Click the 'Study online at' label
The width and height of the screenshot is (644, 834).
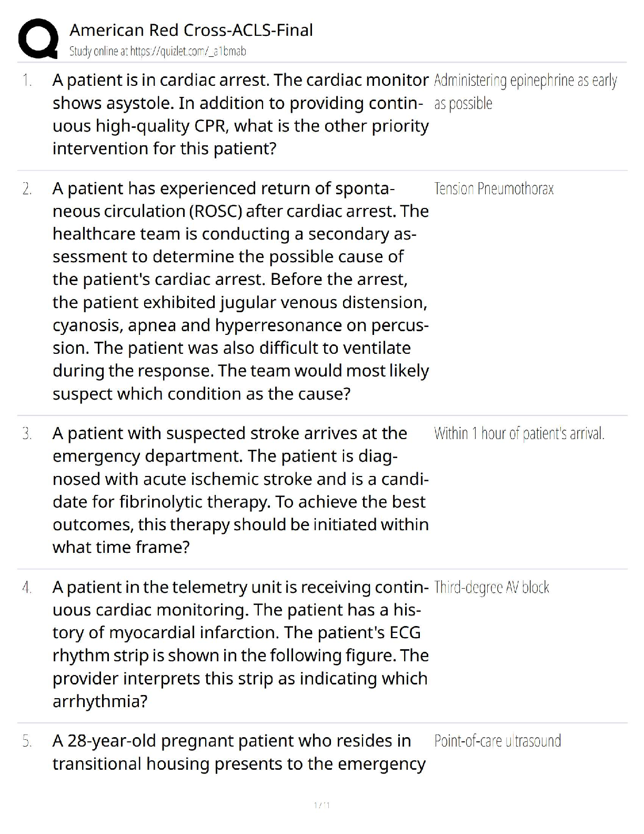[x=98, y=51]
